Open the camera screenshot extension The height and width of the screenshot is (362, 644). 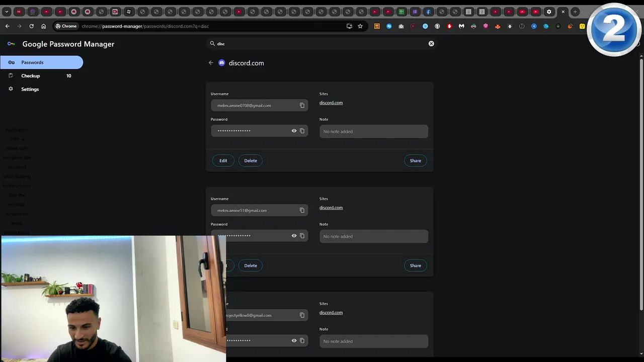click(401, 26)
